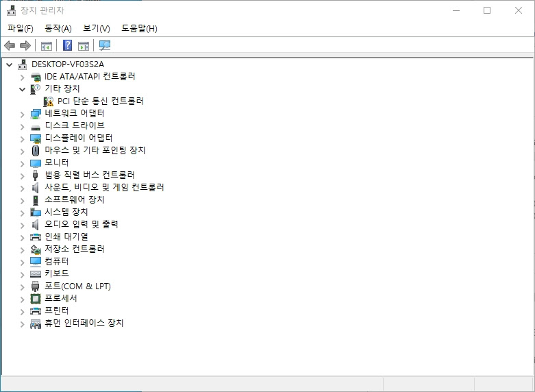The width and height of the screenshot is (535, 392).
Task: Expand the 네트워크 어댑터 chevron
Action: (x=23, y=114)
